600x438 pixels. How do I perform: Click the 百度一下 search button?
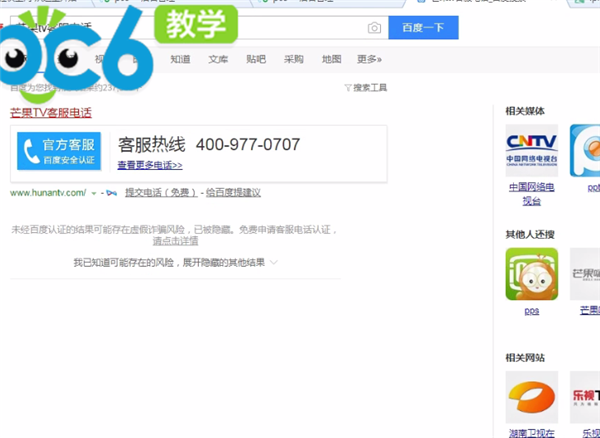pyautogui.click(x=423, y=28)
